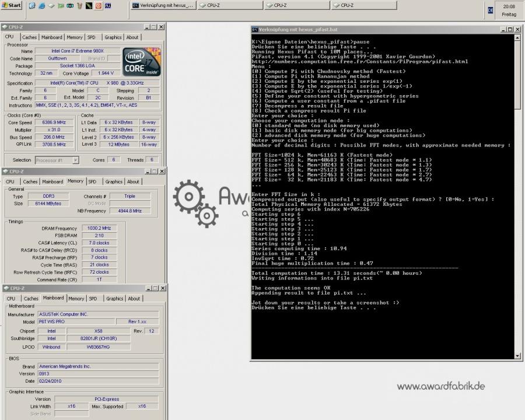Open the Start menu

(12, 5)
